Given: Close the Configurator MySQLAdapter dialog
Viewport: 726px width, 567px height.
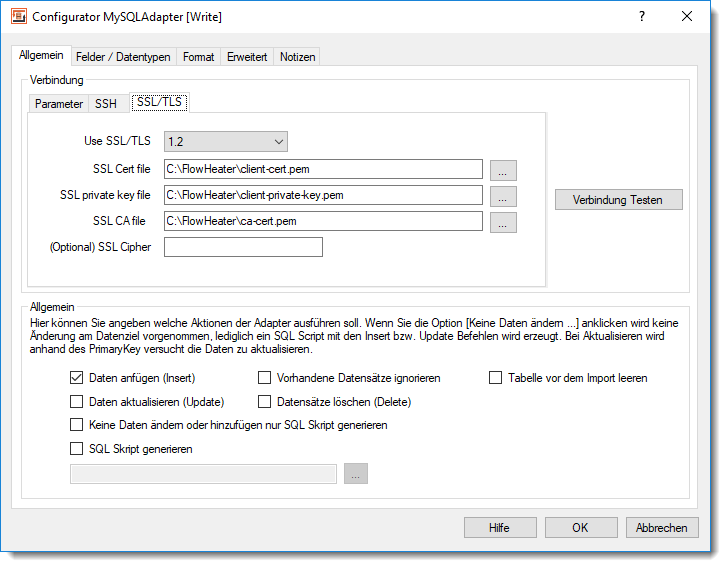Looking at the screenshot, I should pos(687,16).
